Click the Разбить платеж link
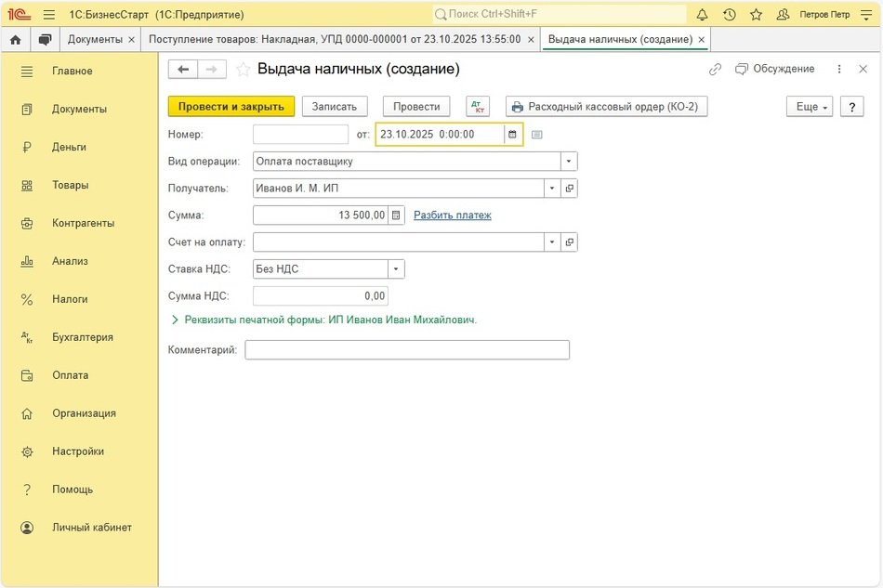 453,216
